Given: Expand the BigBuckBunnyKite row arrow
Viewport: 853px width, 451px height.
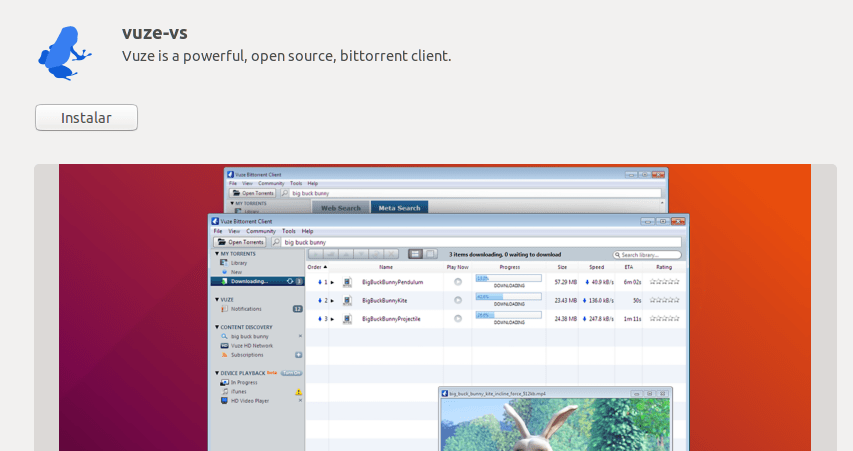Looking at the screenshot, I should 332,301.
